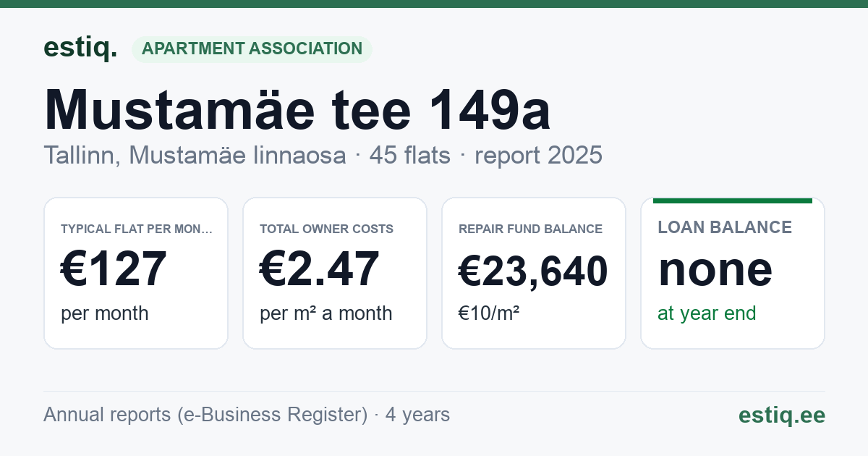The width and height of the screenshot is (868, 456).
Task: Click the estiq. logo
Action: click(80, 48)
